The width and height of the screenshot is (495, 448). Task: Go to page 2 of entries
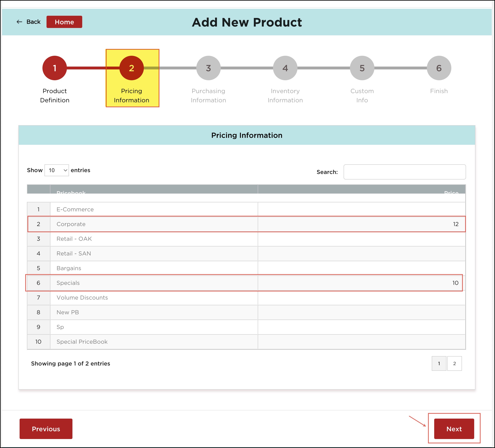coord(454,363)
